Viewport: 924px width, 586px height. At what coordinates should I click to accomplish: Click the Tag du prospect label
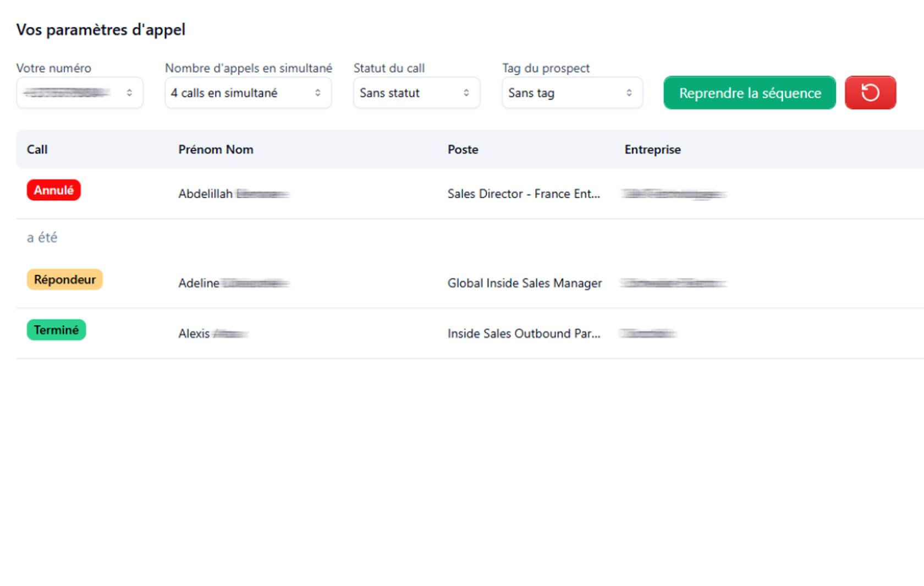(x=546, y=68)
